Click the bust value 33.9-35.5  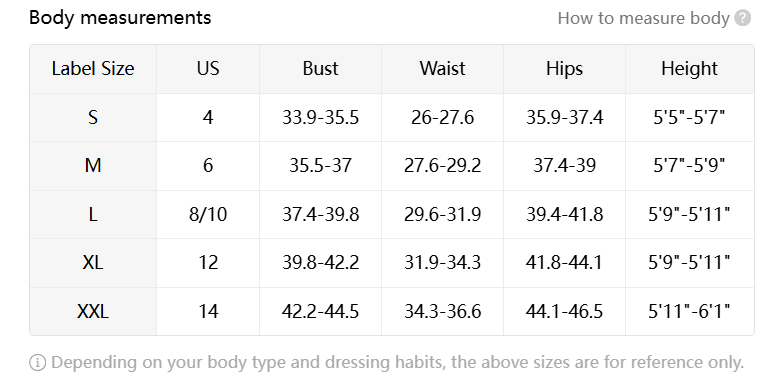coord(320,118)
